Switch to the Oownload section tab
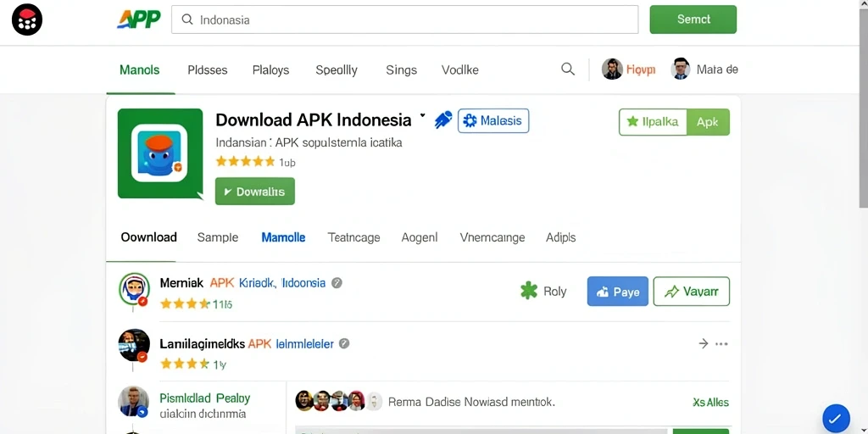Screen dimensions: 868x434 tap(149, 237)
